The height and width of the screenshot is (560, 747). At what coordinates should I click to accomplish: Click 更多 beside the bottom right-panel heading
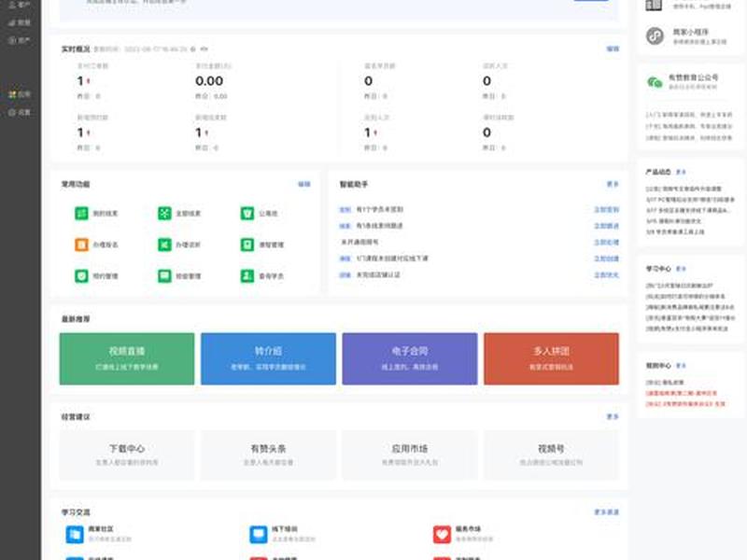click(682, 366)
